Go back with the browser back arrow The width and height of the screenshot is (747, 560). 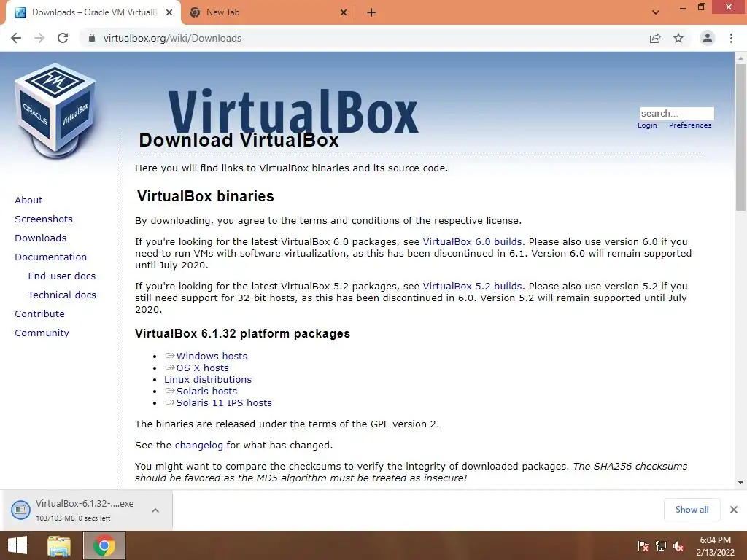(16, 38)
